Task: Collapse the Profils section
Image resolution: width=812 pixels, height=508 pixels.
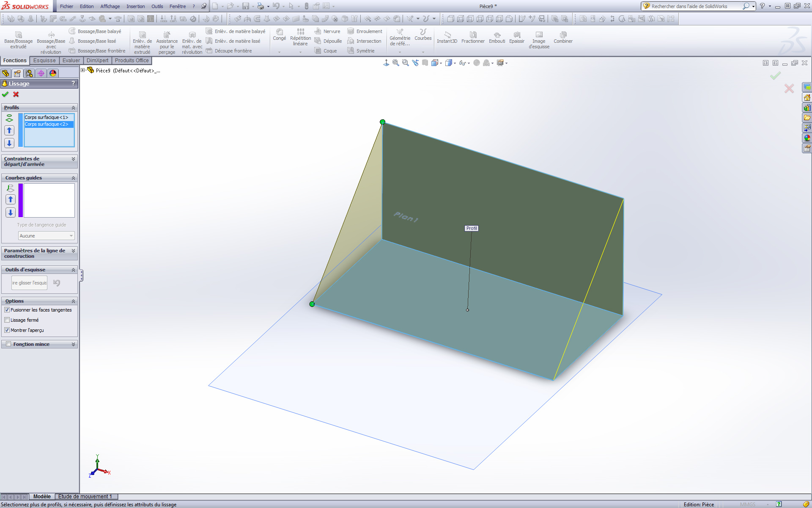Action: (x=73, y=108)
